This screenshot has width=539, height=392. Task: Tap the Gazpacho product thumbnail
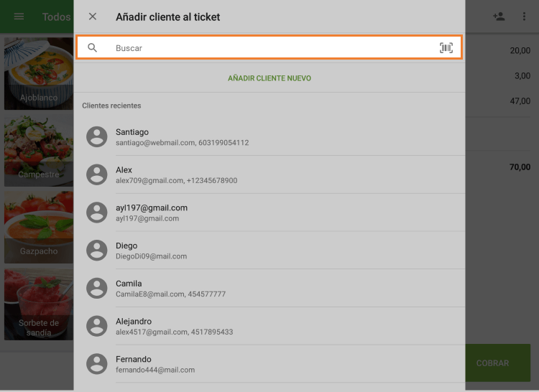coord(39,227)
